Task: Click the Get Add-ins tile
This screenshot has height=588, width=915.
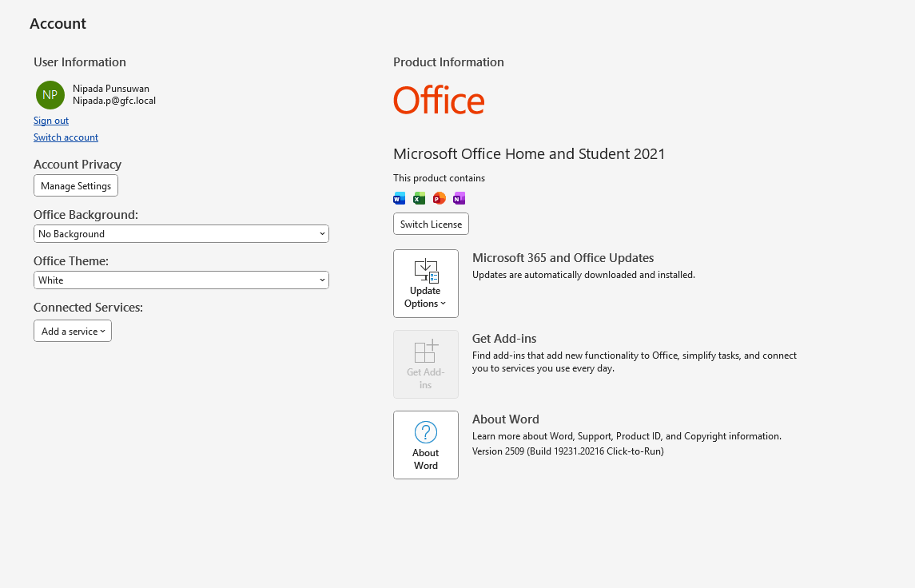Action: click(425, 364)
